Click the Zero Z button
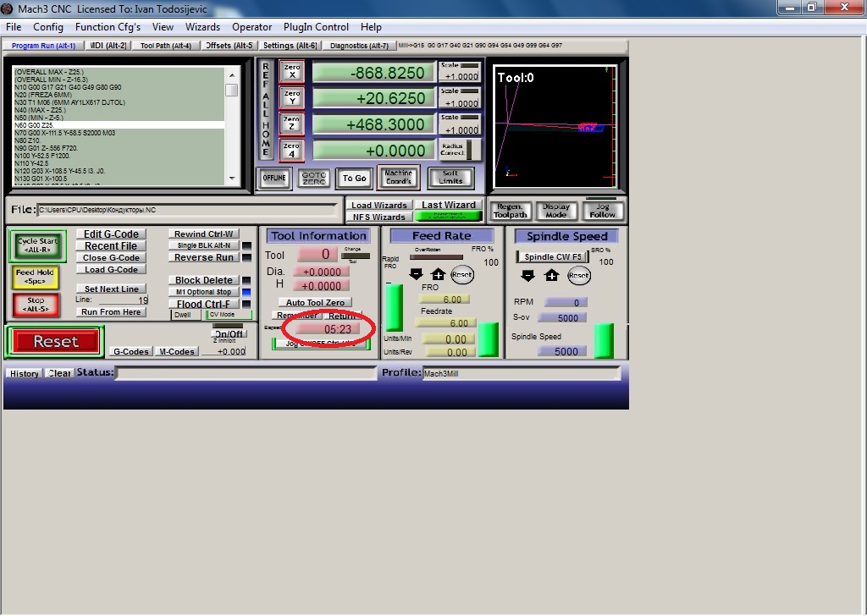Viewport: 867px width, 616px height. (292, 124)
